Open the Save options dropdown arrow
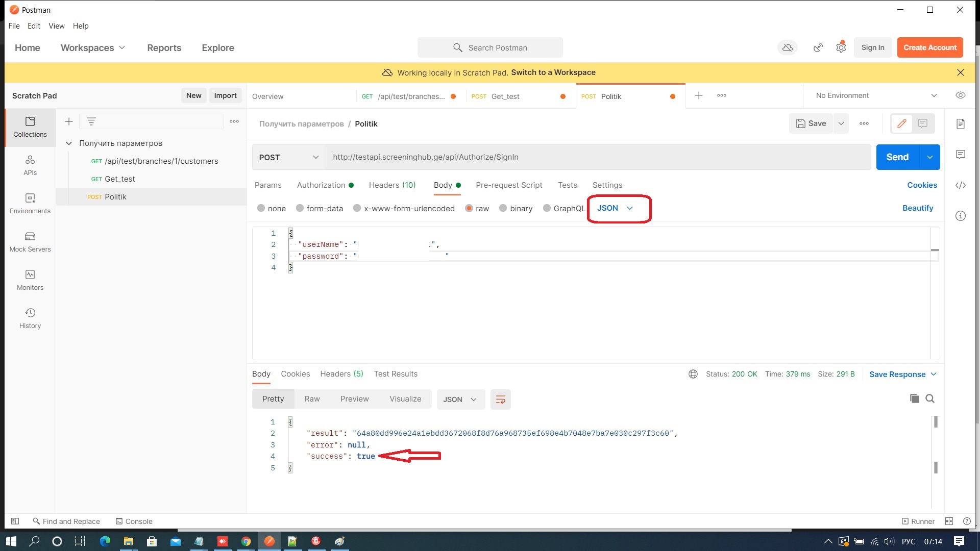This screenshot has height=551, width=980. 841,123
